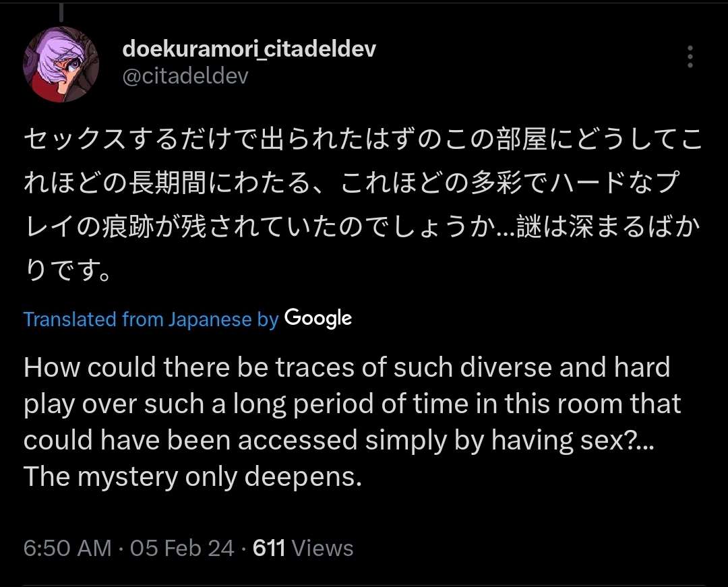The height and width of the screenshot is (587, 728).
Task: Click the Japanese line starting with レイの痕跡
Action: [362, 227]
